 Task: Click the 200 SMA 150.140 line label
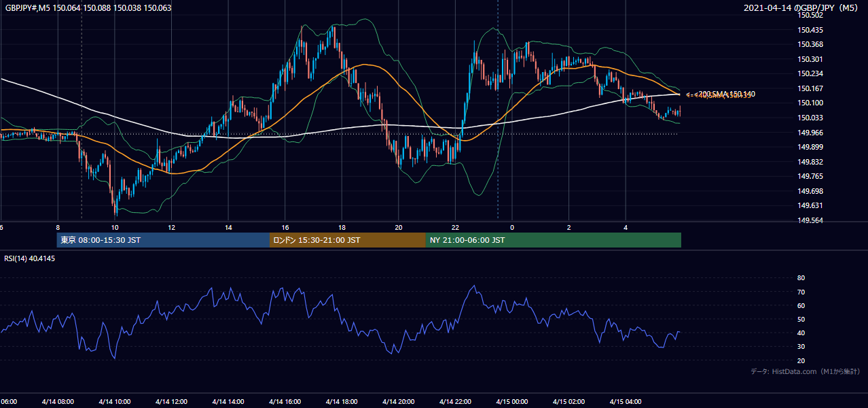(x=727, y=94)
